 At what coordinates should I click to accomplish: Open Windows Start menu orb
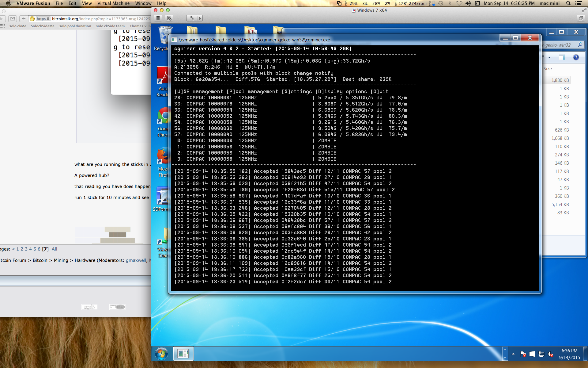[x=161, y=354]
